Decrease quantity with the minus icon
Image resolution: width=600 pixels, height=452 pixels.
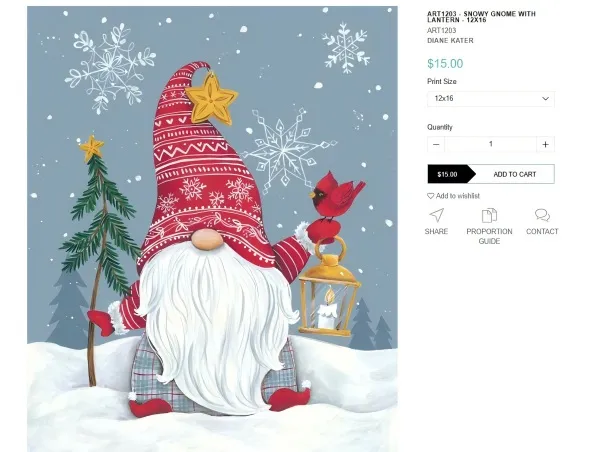[436, 144]
